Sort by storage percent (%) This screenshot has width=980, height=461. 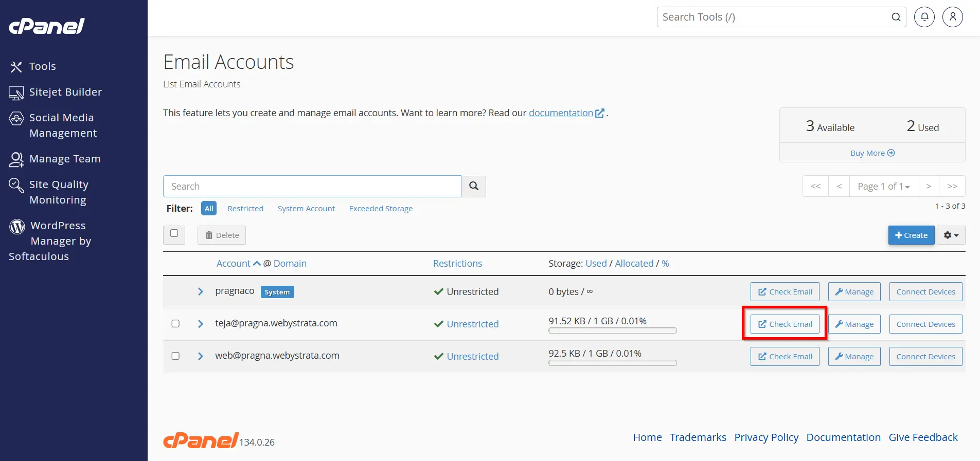pos(665,263)
